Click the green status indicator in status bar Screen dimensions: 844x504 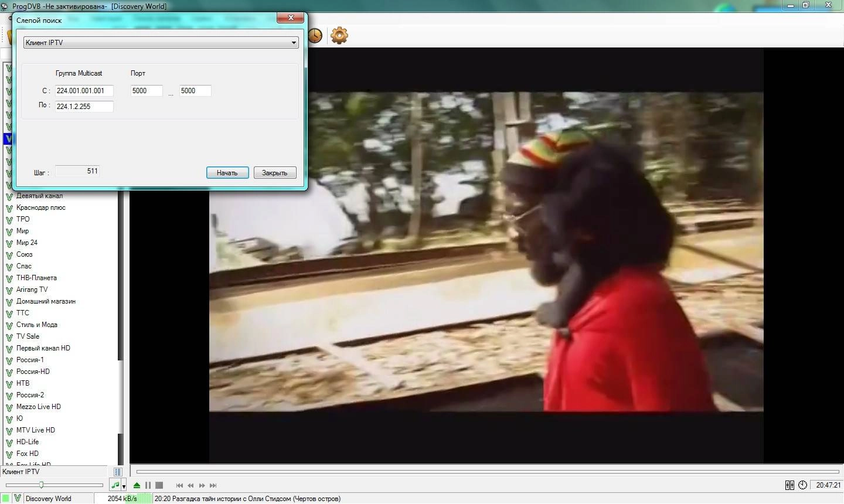(6, 498)
